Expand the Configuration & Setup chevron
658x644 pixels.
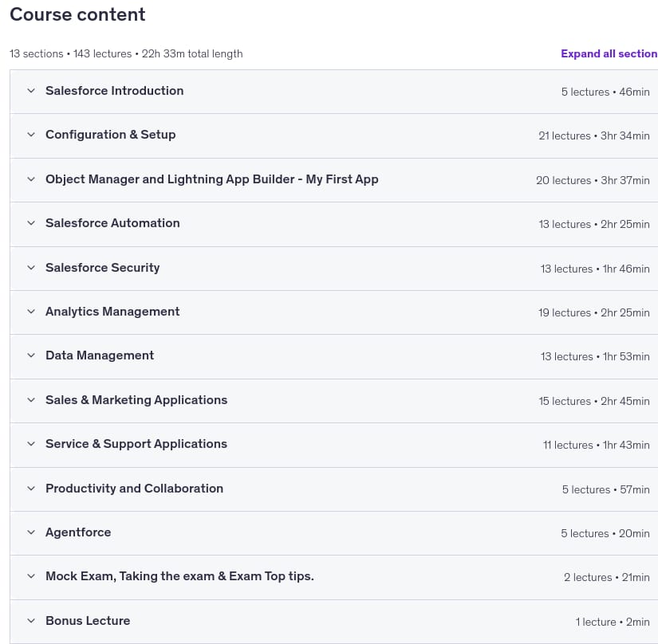click(31, 135)
